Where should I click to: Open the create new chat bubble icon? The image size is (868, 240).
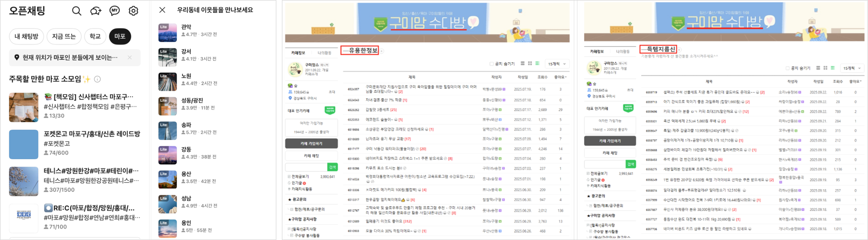[96, 11]
